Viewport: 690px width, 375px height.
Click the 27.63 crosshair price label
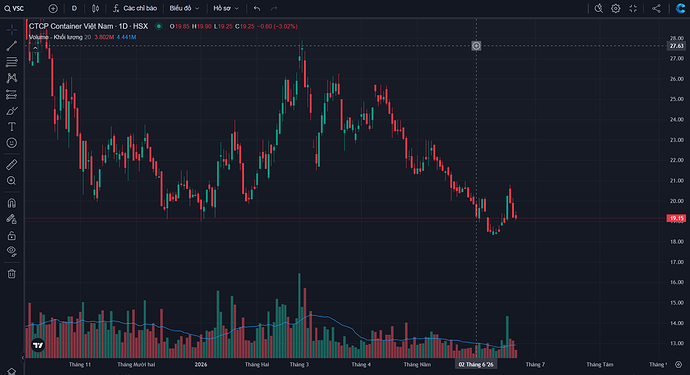tap(676, 46)
